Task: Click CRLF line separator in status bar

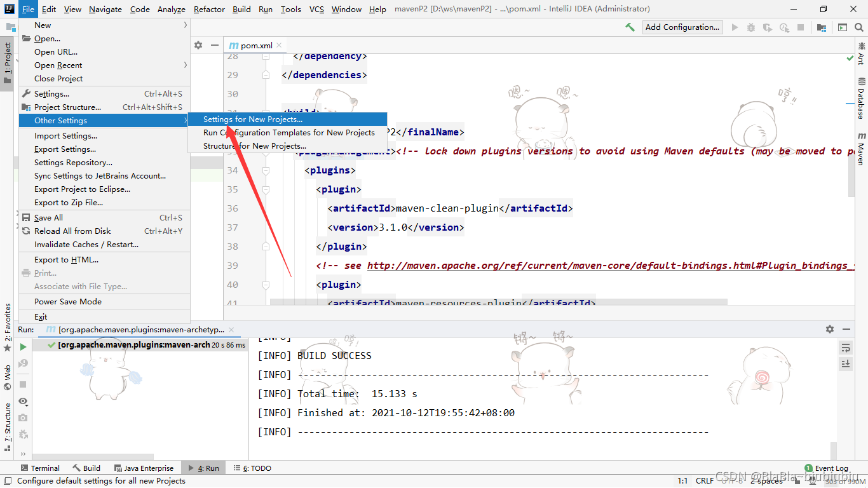Action: pos(704,481)
